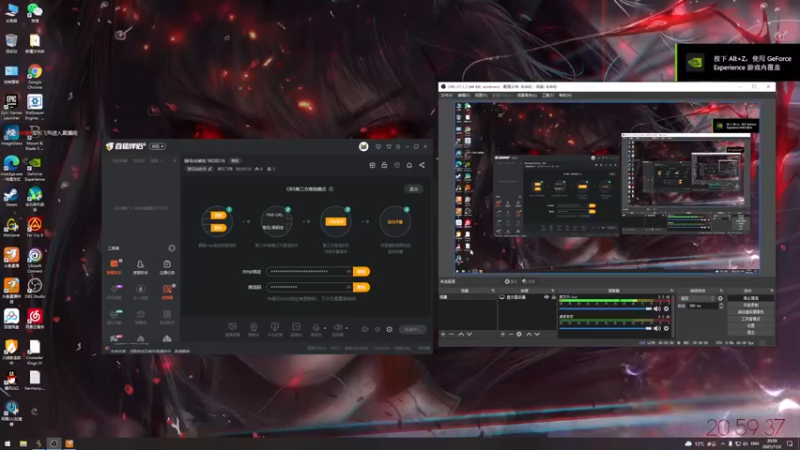Pop out the OBS Controls dock panel
Image resolution: width=800 pixels, height=450 pixels.
[771, 291]
